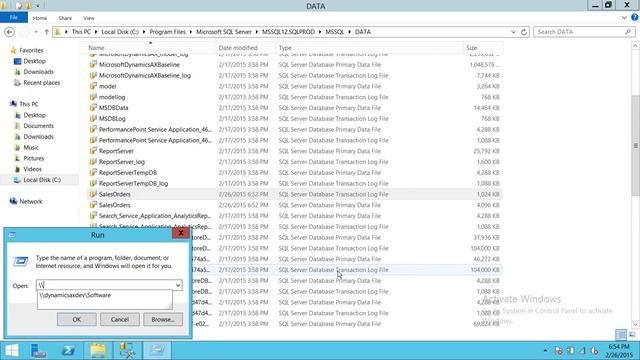640x360 pixels.
Task: Click the model file icon
Action: 93,86
